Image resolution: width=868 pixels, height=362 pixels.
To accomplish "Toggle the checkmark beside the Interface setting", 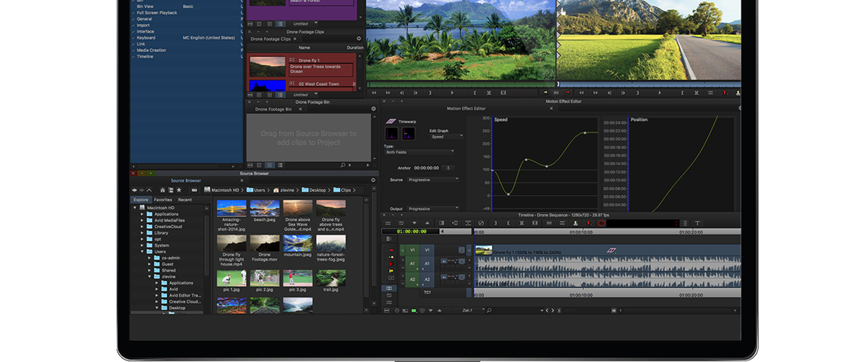I will [133, 31].
